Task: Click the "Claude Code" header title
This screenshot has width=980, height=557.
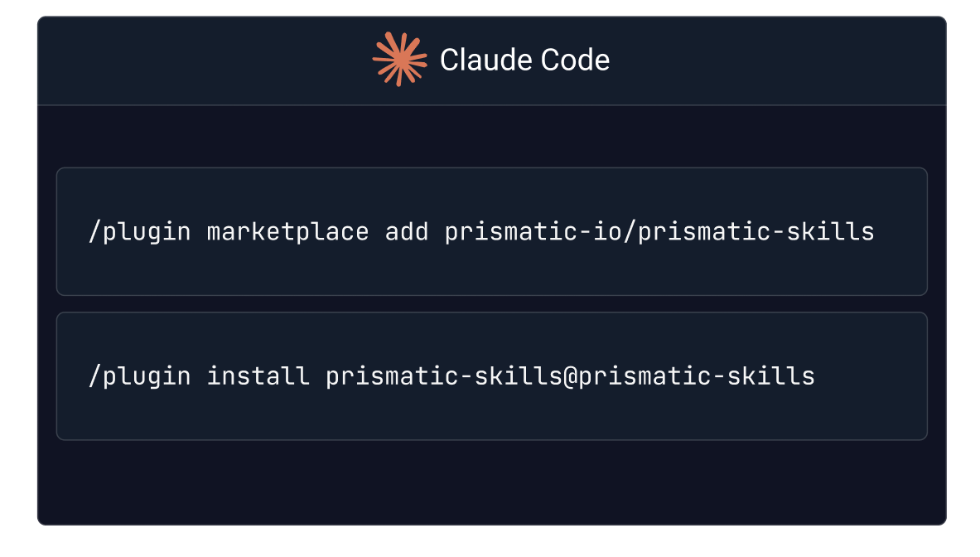Action: (x=524, y=60)
